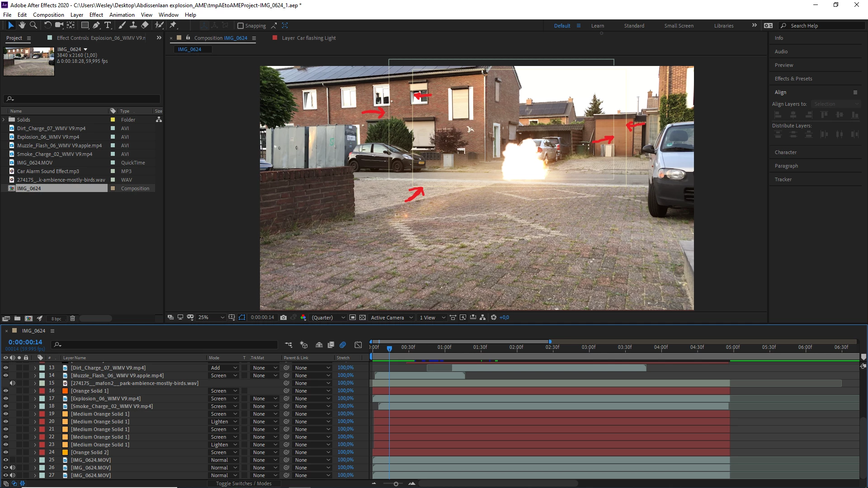
Task: Open the 25% magnification dropdown
Action: tap(211, 318)
